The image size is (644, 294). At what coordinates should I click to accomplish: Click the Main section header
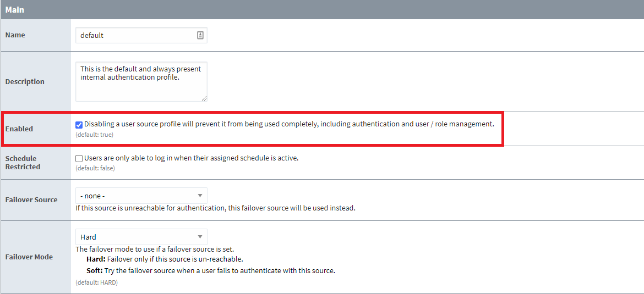[322, 9]
